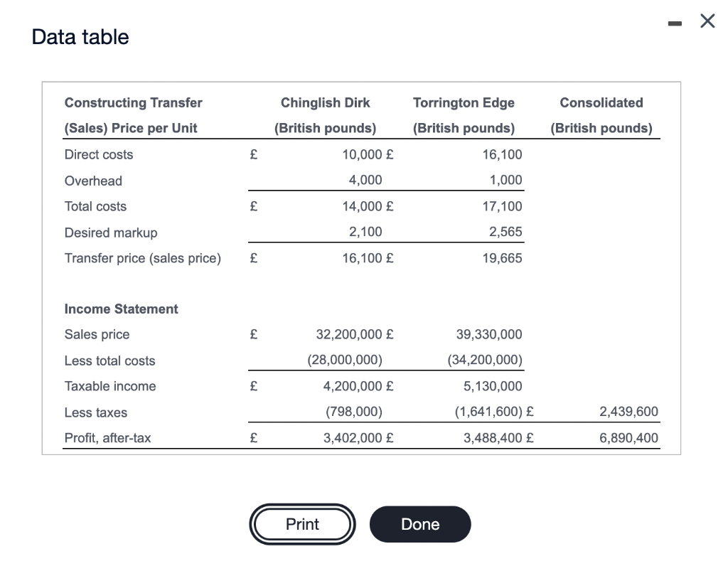Select the Profit, after-tax row label
The width and height of the screenshot is (728, 571).
tap(108, 438)
